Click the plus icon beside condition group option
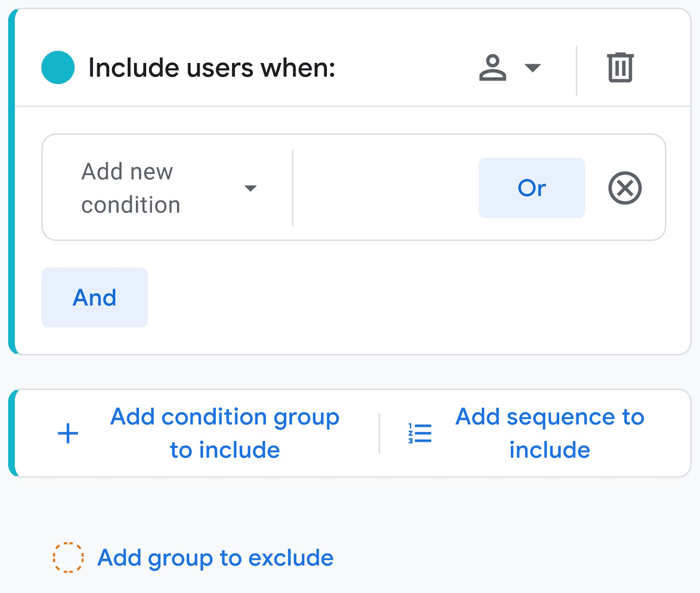The width and height of the screenshot is (700, 593). click(67, 433)
